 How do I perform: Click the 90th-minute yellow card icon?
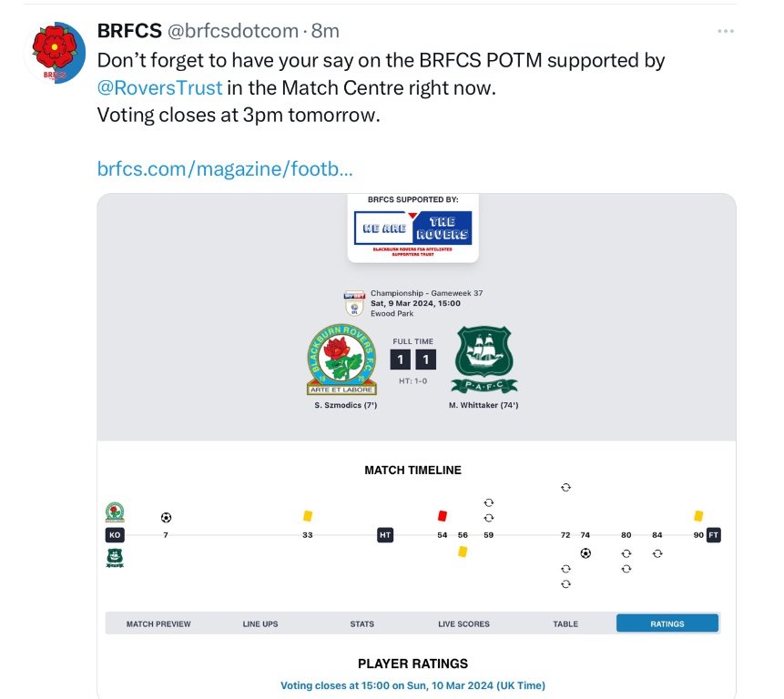pyautogui.click(x=698, y=515)
